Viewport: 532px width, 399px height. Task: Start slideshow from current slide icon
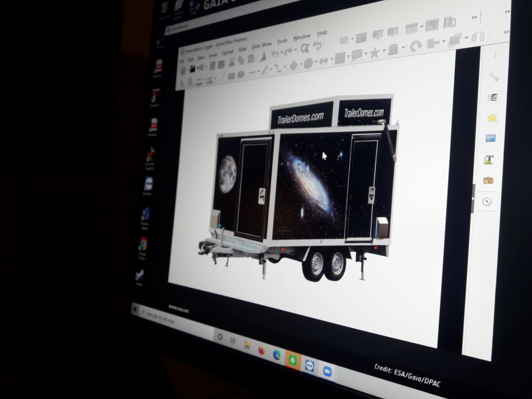click(x=393, y=32)
